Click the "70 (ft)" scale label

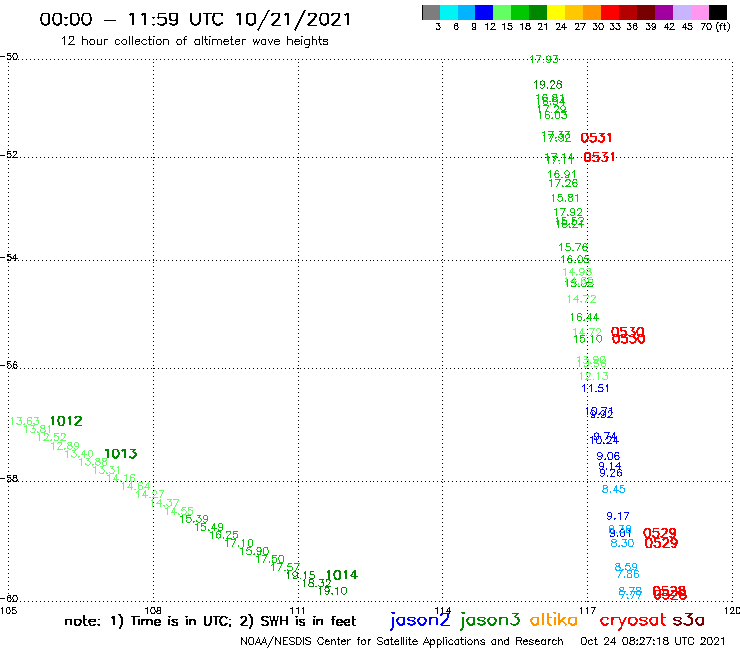pos(715,27)
